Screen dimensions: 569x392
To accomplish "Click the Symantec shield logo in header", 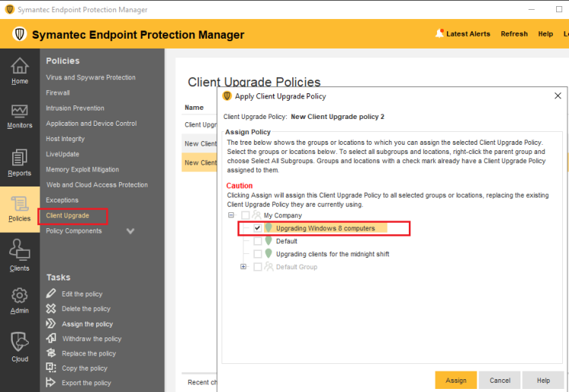I will 20,34.
